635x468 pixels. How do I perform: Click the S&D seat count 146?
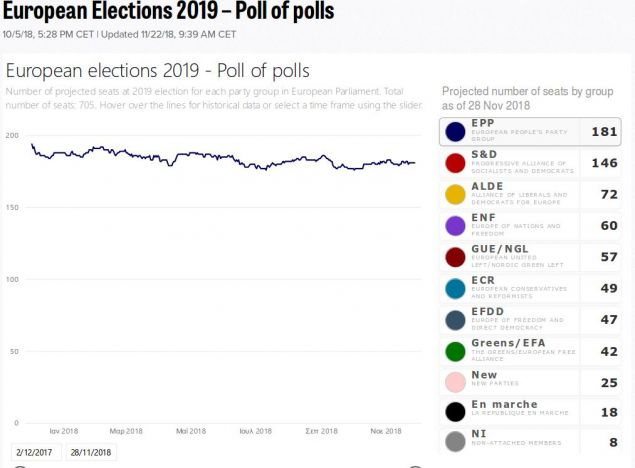[x=603, y=163]
